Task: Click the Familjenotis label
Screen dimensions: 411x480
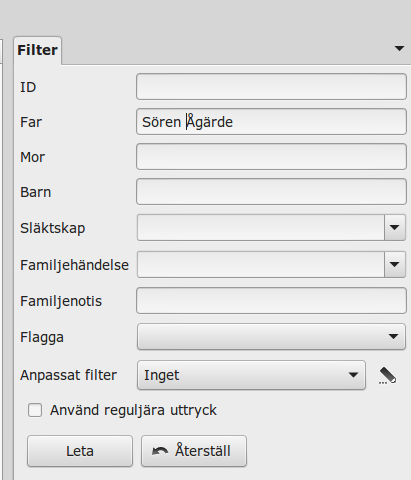Action: pos(61,301)
